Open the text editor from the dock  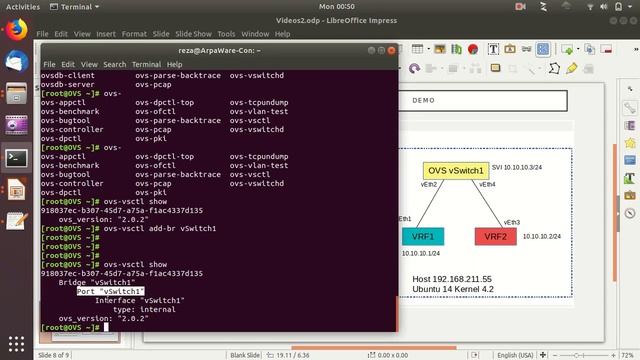pyautogui.click(x=16, y=222)
